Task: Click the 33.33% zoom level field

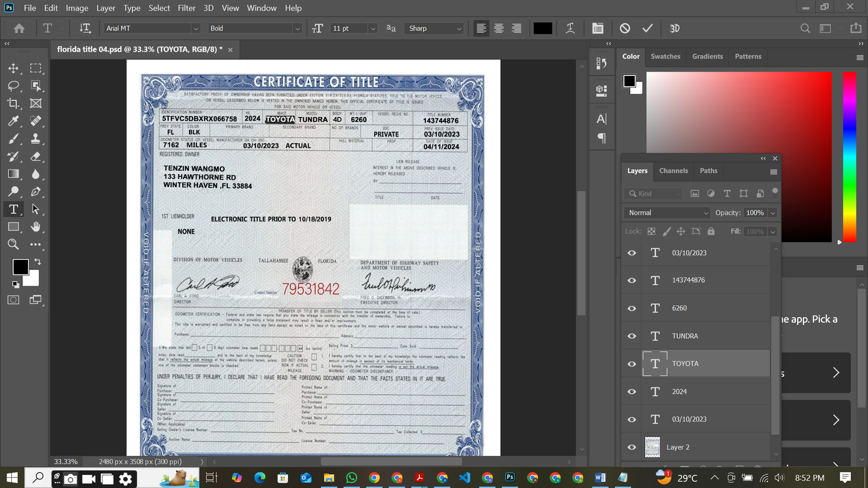Action: pos(66,462)
